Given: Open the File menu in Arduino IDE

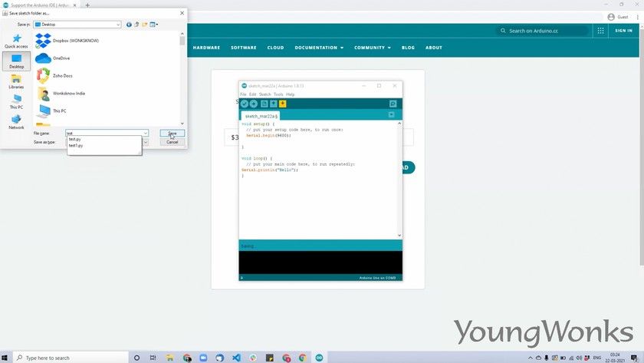Looking at the screenshot, I should tap(243, 94).
